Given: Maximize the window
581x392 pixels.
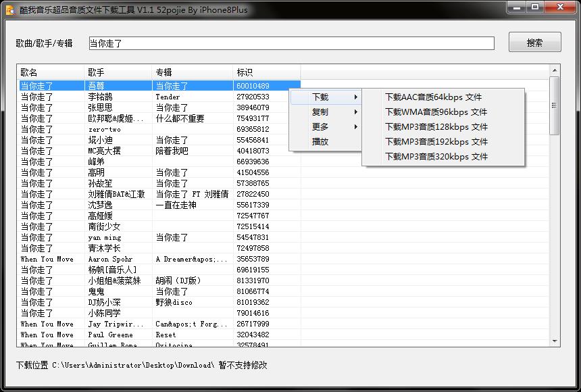Looking at the screenshot, I should click(535, 7).
